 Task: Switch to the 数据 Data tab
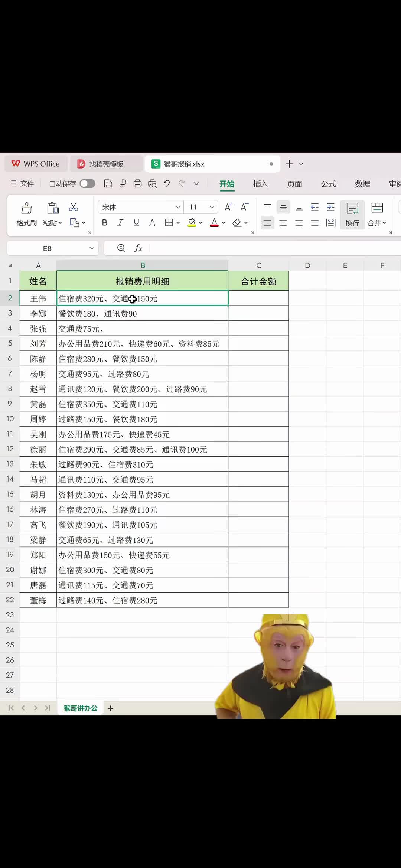point(362,184)
